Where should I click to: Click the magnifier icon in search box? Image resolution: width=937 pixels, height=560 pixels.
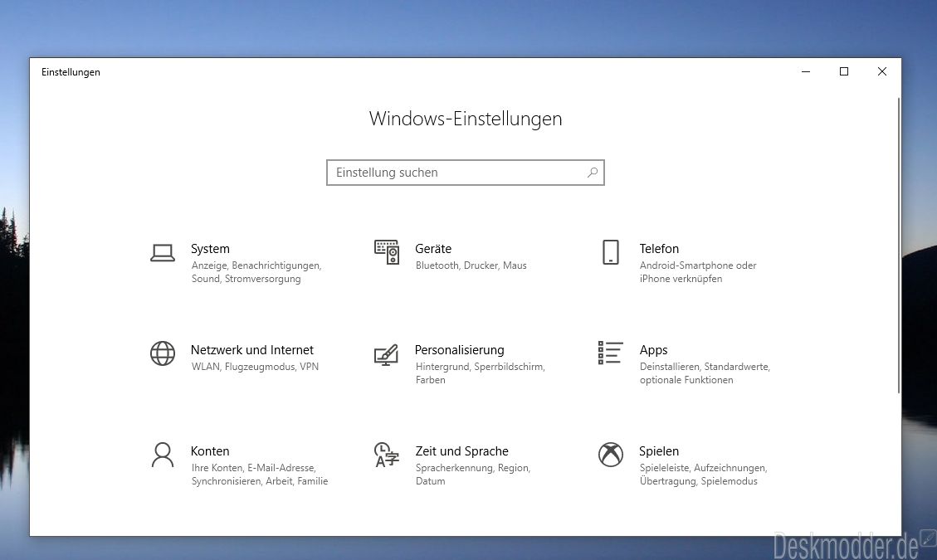point(593,173)
